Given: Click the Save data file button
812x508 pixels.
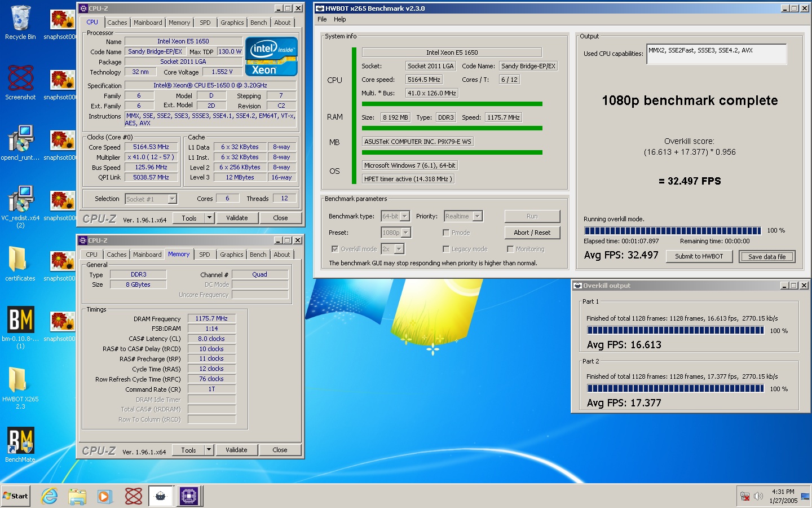Looking at the screenshot, I should click(767, 256).
